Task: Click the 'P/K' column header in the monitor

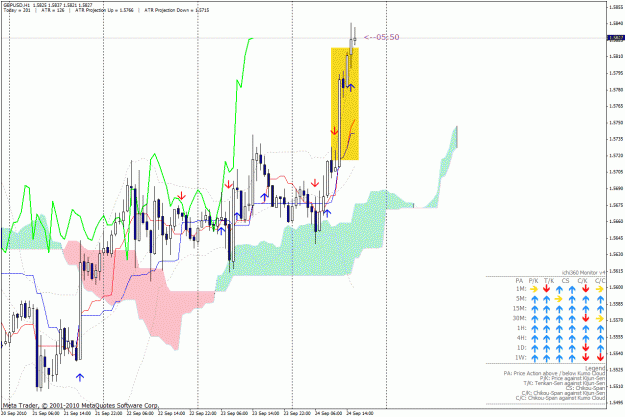Action: (533, 281)
